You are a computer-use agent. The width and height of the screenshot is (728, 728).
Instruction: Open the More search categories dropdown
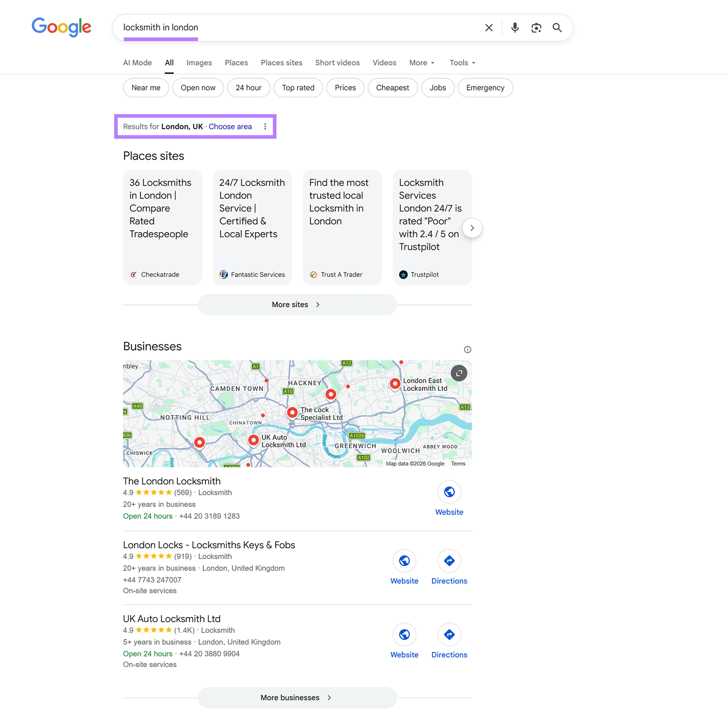[421, 62]
